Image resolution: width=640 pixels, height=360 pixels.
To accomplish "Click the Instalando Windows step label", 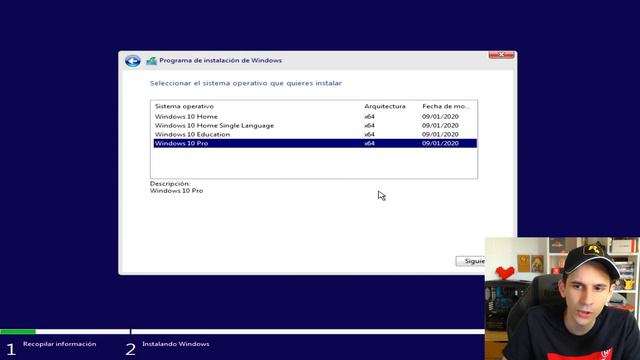I will [176, 344].
